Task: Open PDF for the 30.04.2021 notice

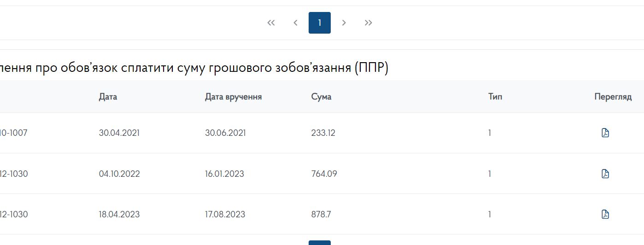Action: click(605, 133)
